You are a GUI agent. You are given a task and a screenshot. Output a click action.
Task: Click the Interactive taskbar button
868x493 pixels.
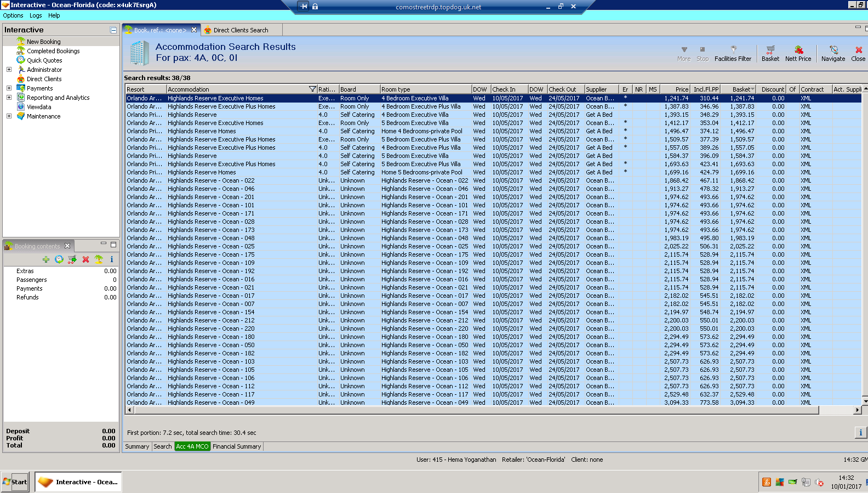[78, 482]
